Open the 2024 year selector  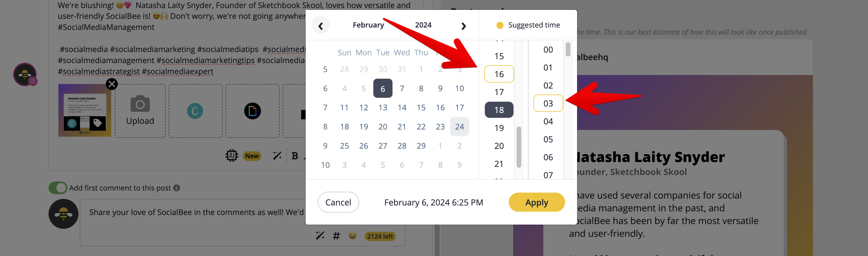[423, 25]
